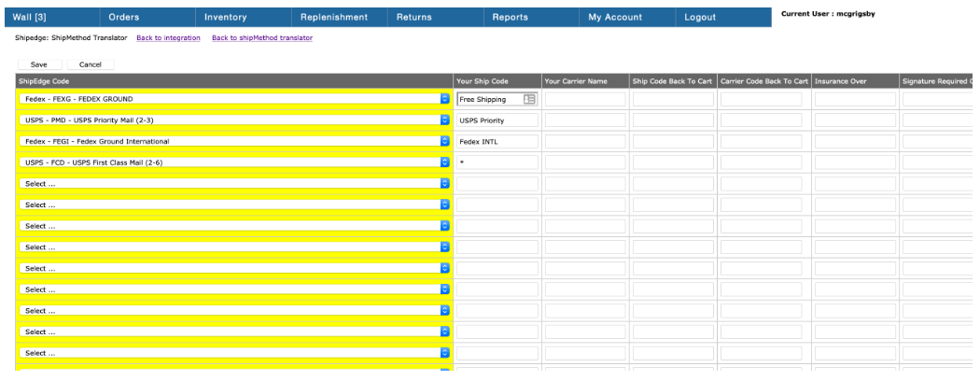Go to the Inventory menu

tap(244, 18)
